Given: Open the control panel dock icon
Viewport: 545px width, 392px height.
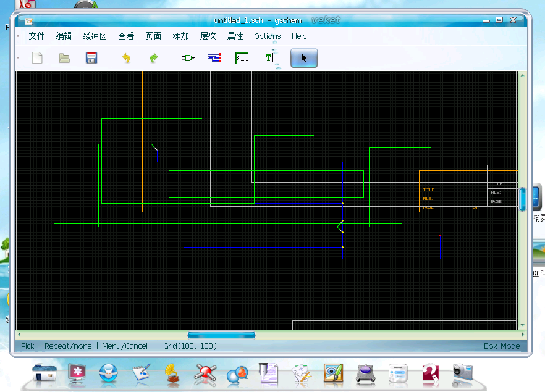Looking at the screenshot, I should 398,373.
